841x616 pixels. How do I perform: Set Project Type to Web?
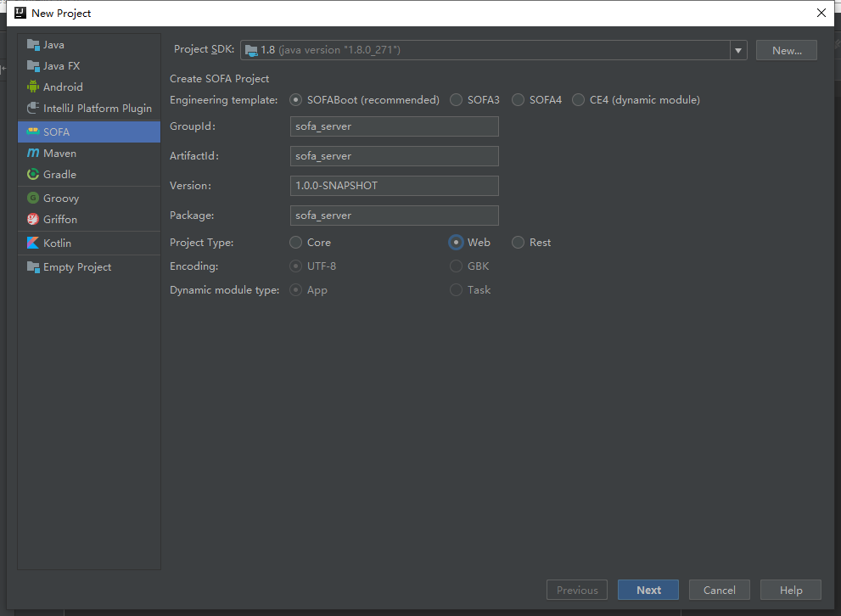click(469, 243)
